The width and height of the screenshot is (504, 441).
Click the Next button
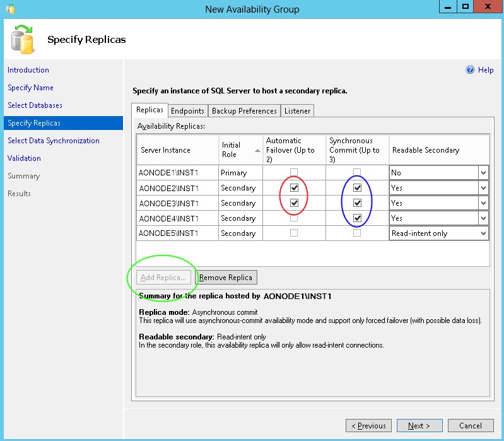click(x=419, y=426)
